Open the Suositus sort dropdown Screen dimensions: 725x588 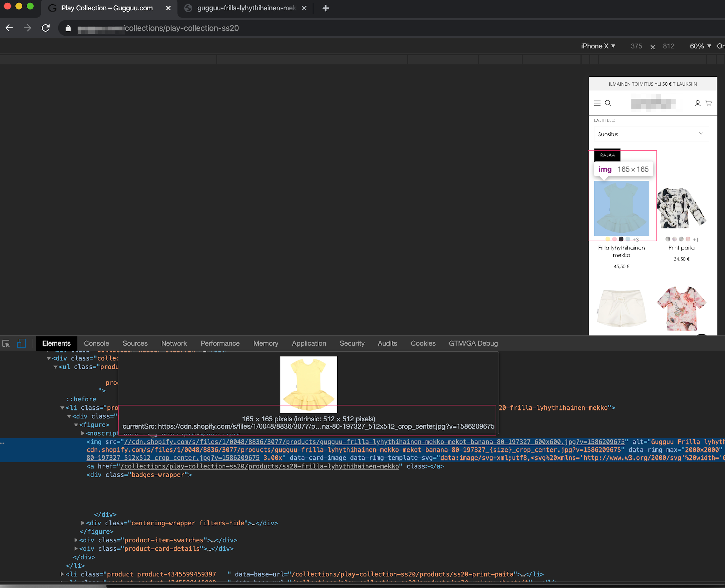(x=651, y=134)
